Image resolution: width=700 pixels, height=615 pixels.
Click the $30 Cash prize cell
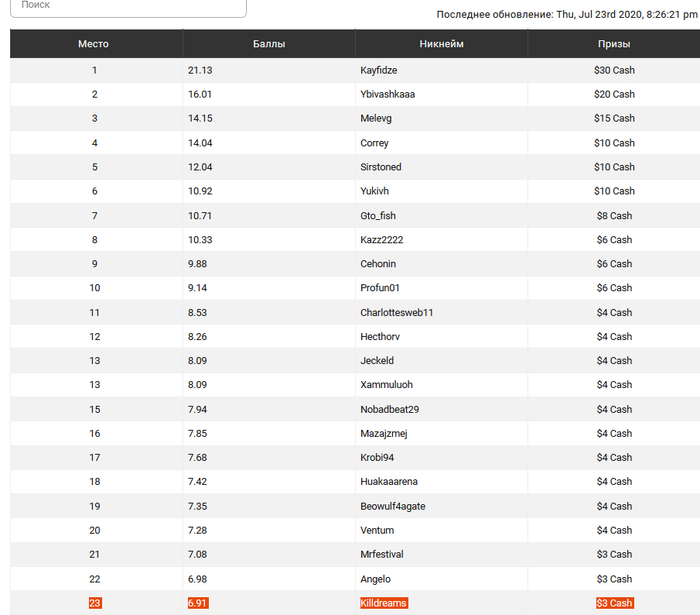(x=614, y=70)
